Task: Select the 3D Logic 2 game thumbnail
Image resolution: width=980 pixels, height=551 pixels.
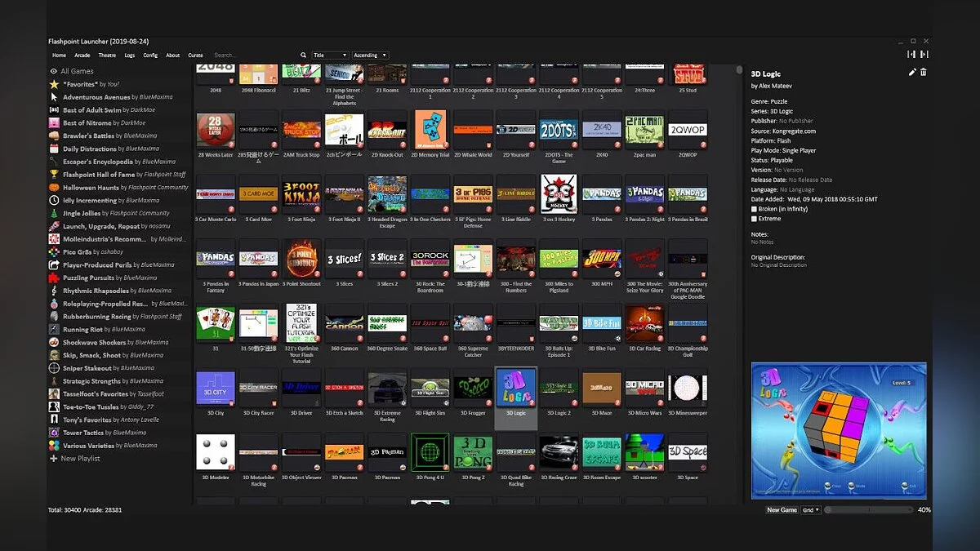Action: coord(559,388)
